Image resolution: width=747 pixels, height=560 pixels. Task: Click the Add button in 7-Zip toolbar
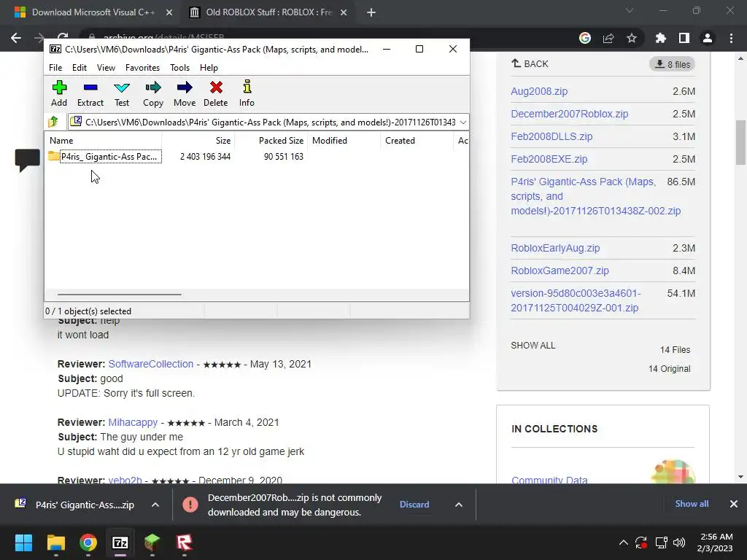click(x=59, y=93)
